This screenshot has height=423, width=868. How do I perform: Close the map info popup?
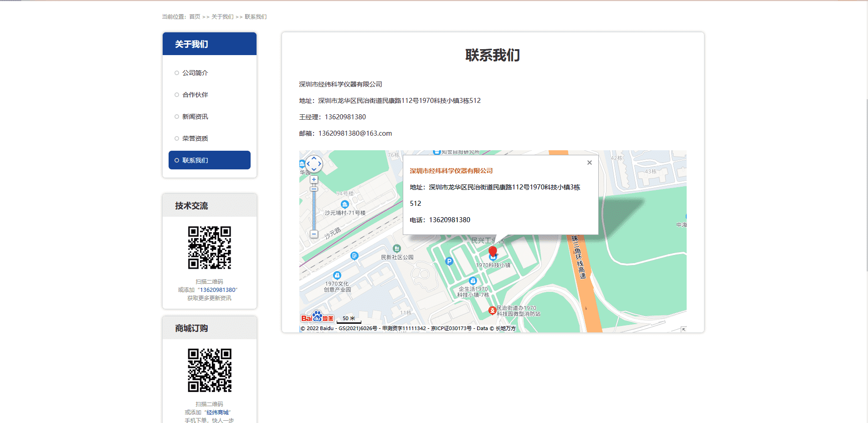point(589,163)
